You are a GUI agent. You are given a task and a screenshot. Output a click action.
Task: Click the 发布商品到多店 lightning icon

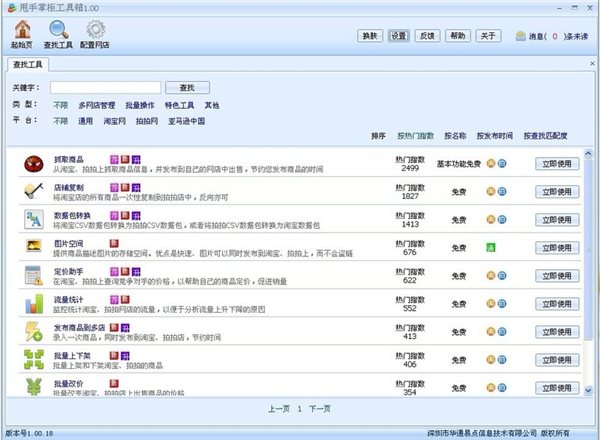34,331
